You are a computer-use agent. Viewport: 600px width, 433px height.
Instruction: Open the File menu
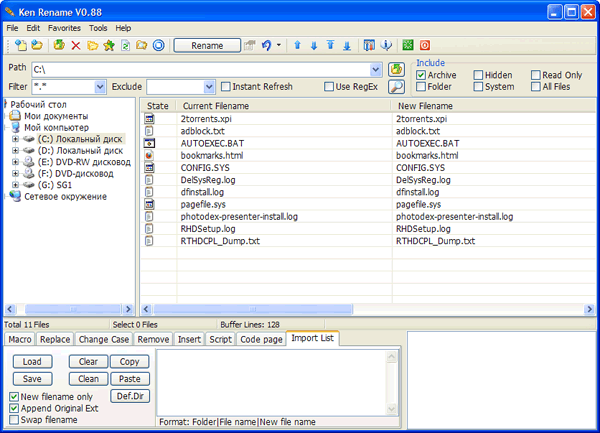12,28
